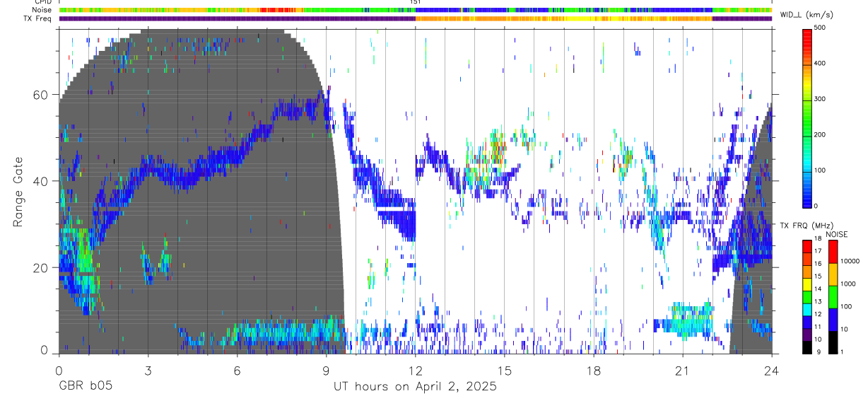
Task: Click x-axis tick label '24'
Action: [772, 371]
